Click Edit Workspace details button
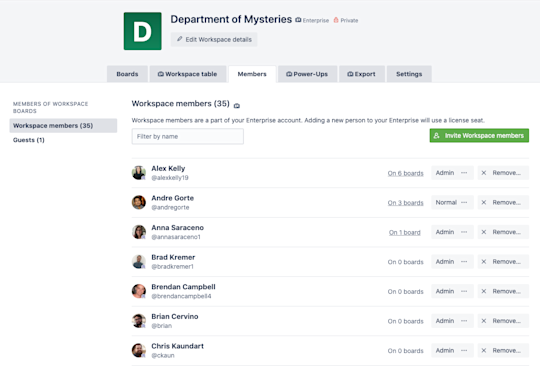Screen dimensions: 540x367 (x=214, y=39)
